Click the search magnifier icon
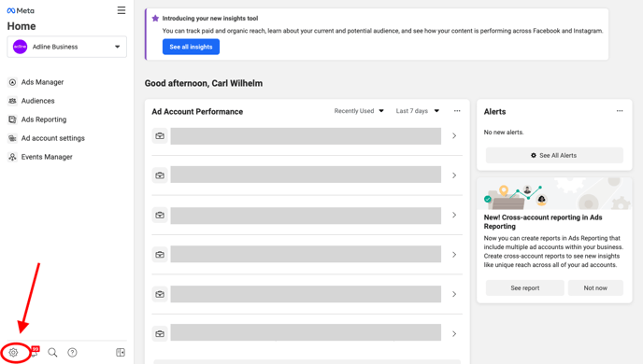Viewport: 643px width, 364px height. 52,353
